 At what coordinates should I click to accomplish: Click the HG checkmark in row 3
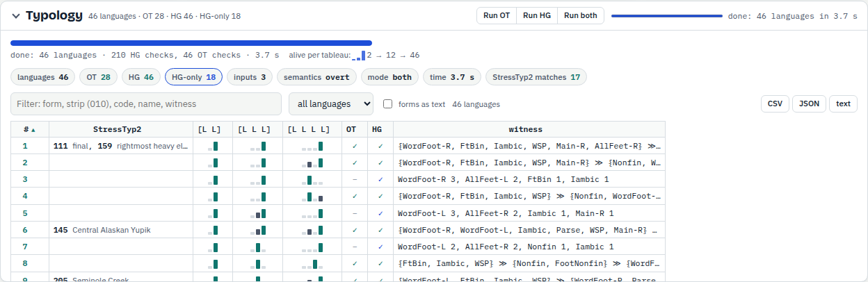click(380, 179)
